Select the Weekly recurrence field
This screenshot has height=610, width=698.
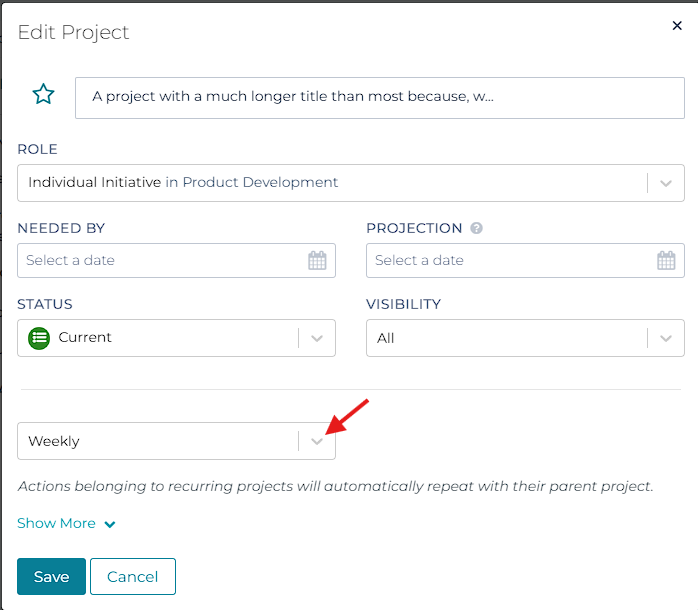[x=157, y=441]
